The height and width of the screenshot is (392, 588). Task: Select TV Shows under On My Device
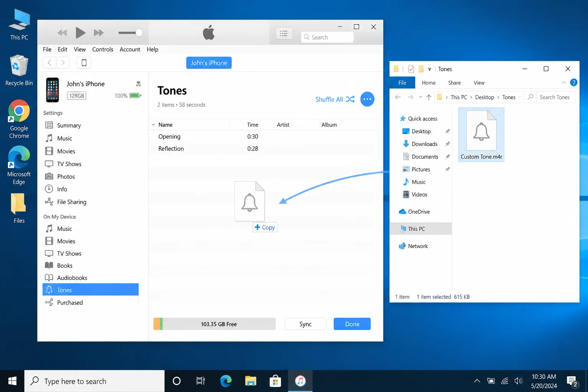69,253
